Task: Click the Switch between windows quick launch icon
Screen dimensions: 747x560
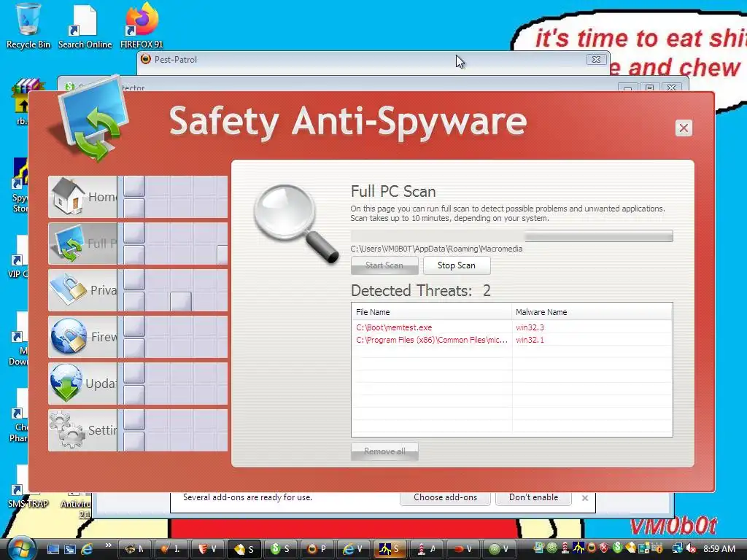Action: pyautogui.click(x=70, y=549)
